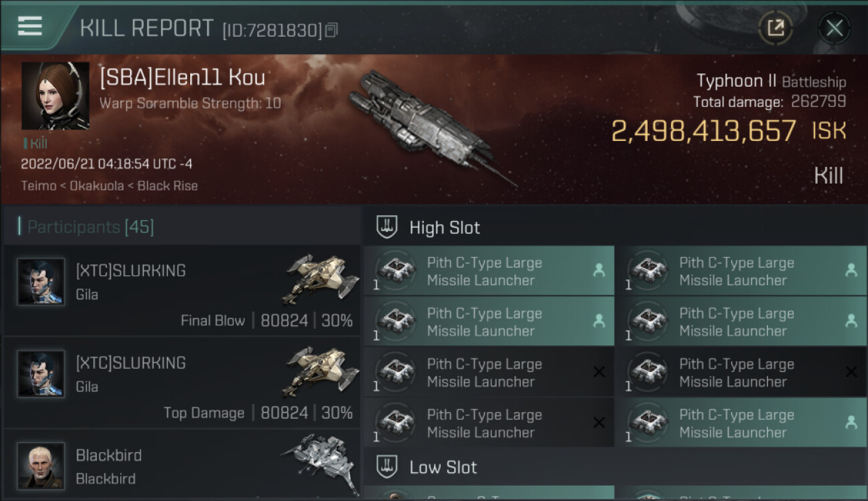Click the Blackbird pilot portrait
This screenshot has width=868, height=501.
point(41,465)
